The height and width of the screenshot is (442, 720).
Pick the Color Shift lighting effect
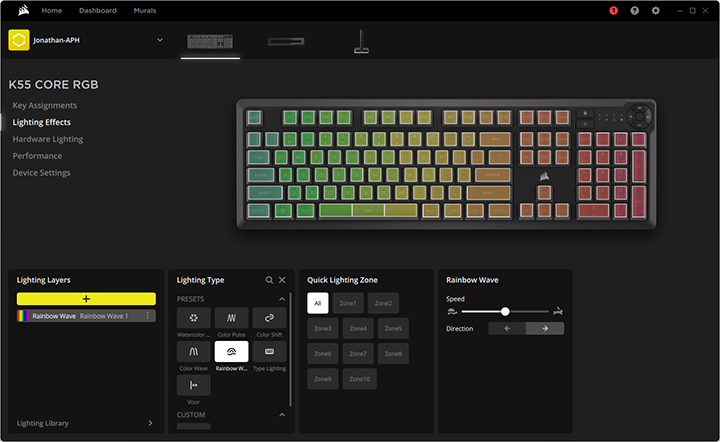[269, 319]
